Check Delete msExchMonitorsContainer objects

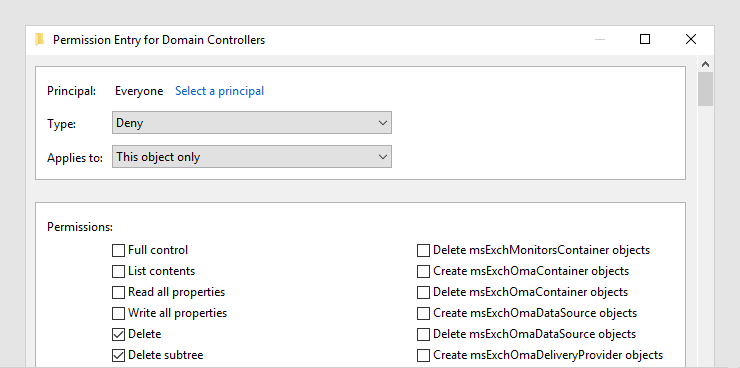(x=423, y=250)
